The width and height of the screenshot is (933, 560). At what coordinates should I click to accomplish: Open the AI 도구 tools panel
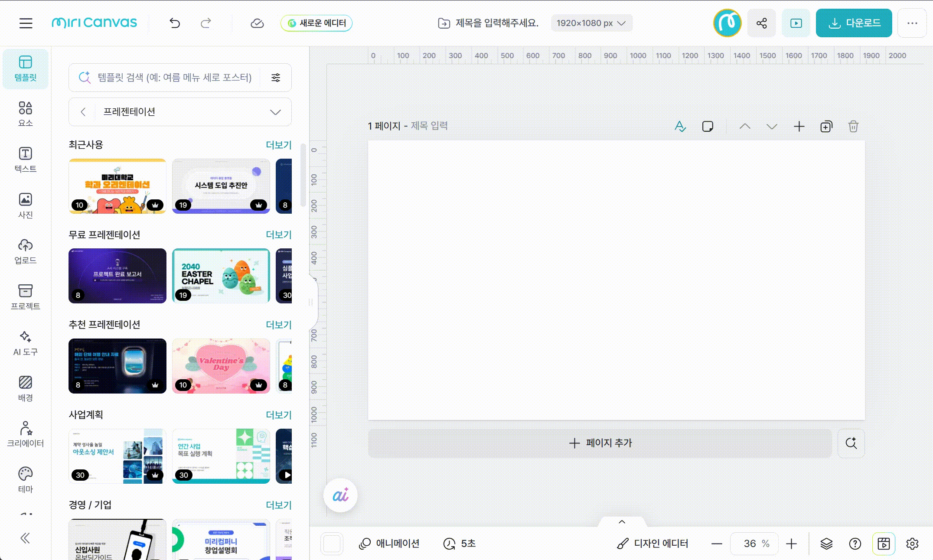[25, 343]
